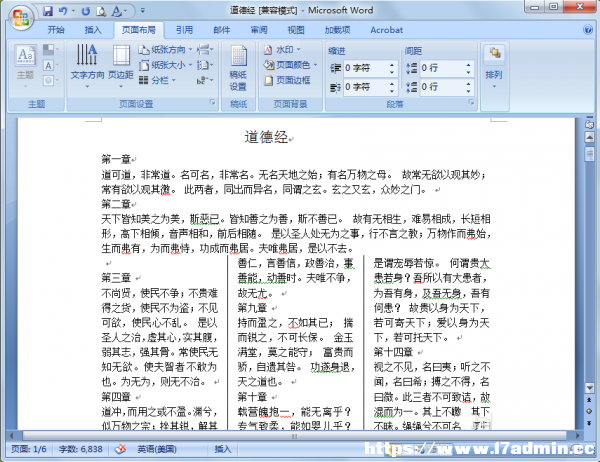Toggle ruler icon above vertical scrollbar
The height and width of the screenshot is (462, 600).
tap(590, 124)
